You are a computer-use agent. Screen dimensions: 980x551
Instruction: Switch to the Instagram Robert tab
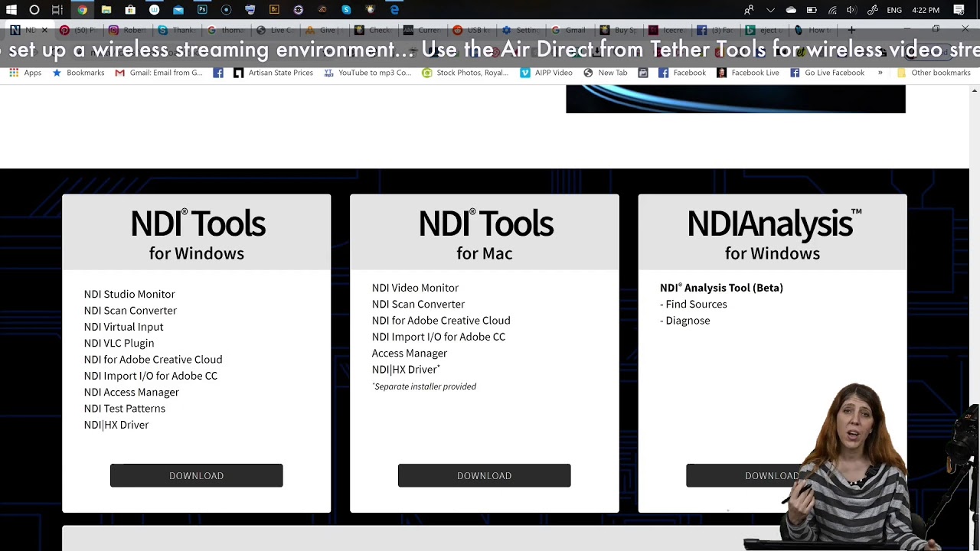point(127,30)
